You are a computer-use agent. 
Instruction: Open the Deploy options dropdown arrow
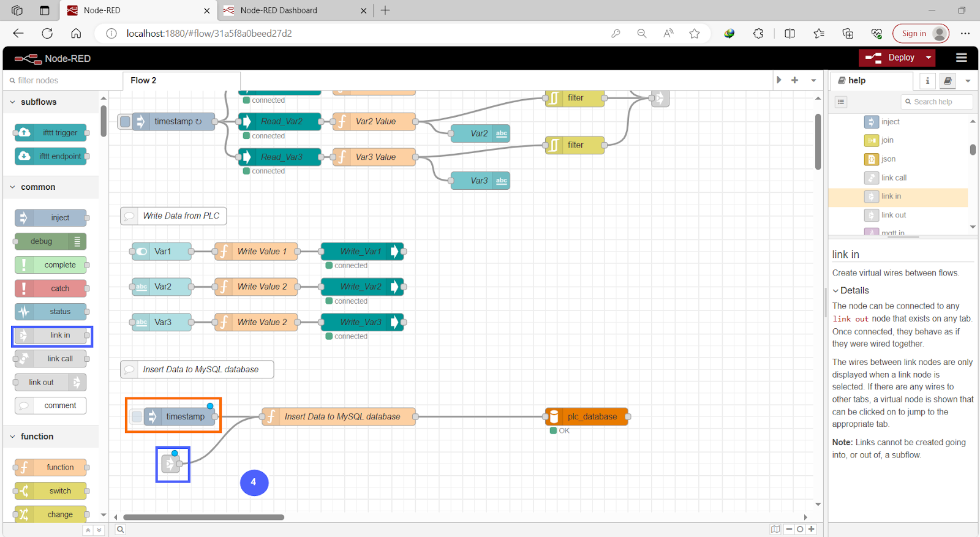tap(929, 58)
